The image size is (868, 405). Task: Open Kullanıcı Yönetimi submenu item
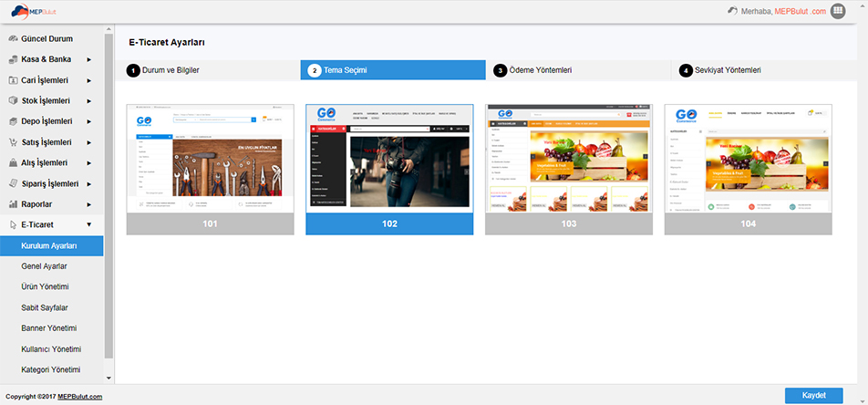[51, 349]
